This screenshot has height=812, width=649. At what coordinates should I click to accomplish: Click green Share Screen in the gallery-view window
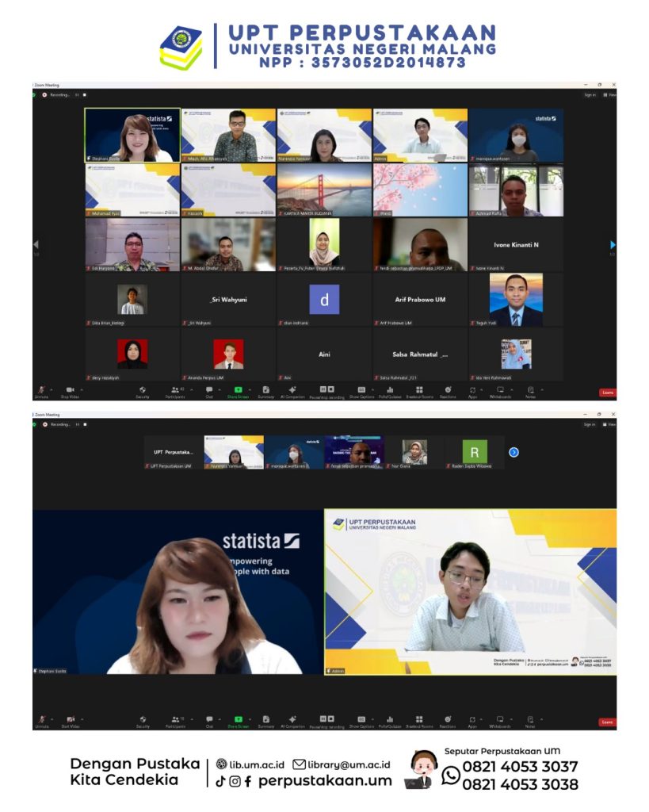tap(238, 392)
